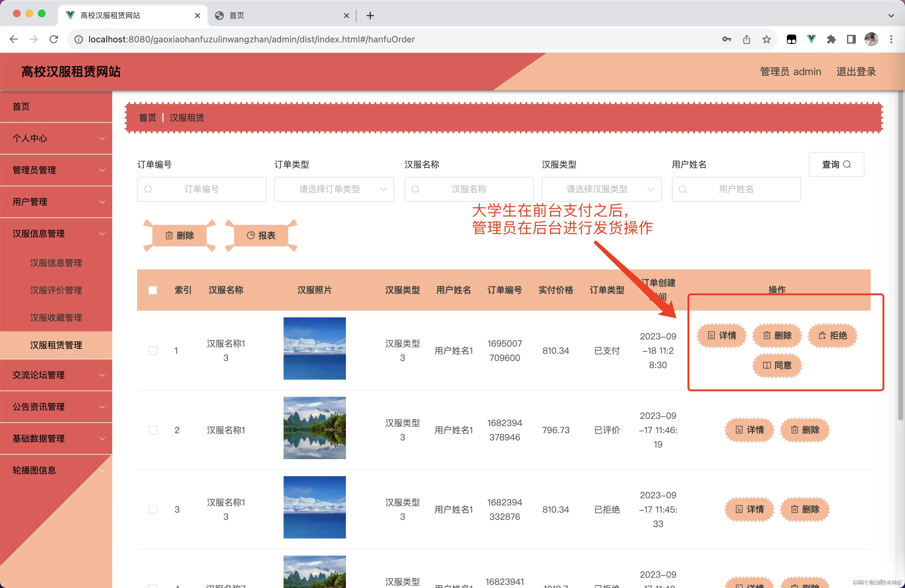905x588 pixels.
Task: Open the side panel icon in browser toolbar
Action: [x=851, y=39]
